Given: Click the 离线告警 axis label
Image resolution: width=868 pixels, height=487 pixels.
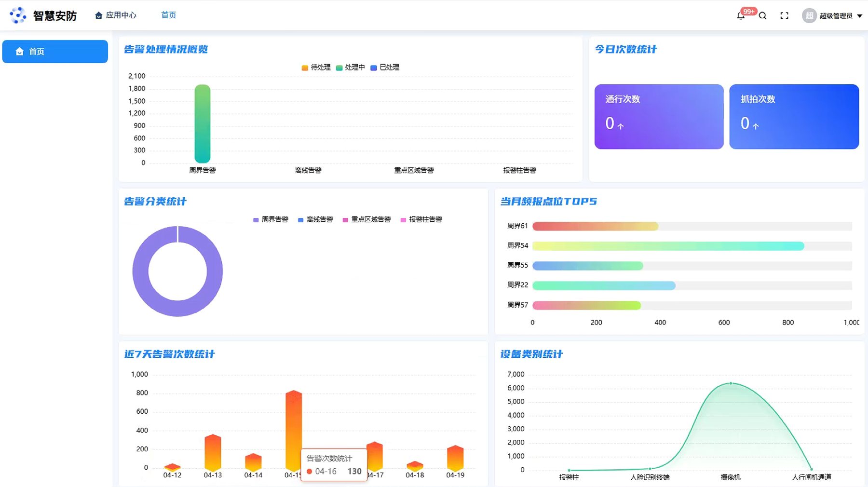Looking at the screenshot, I should click(308, 170).
